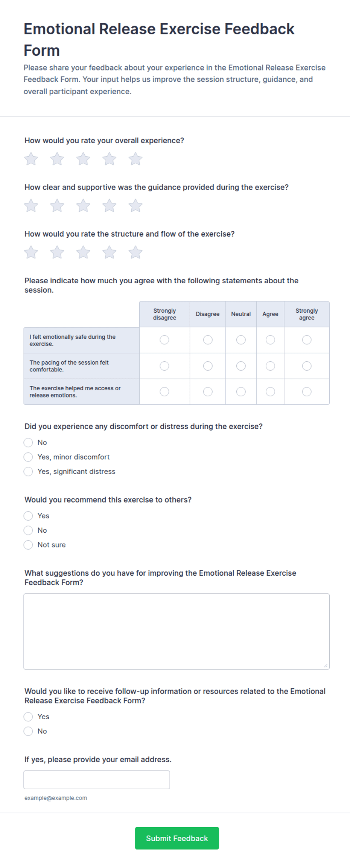Choose Disagree for release emotions statement

pos(208,392)
